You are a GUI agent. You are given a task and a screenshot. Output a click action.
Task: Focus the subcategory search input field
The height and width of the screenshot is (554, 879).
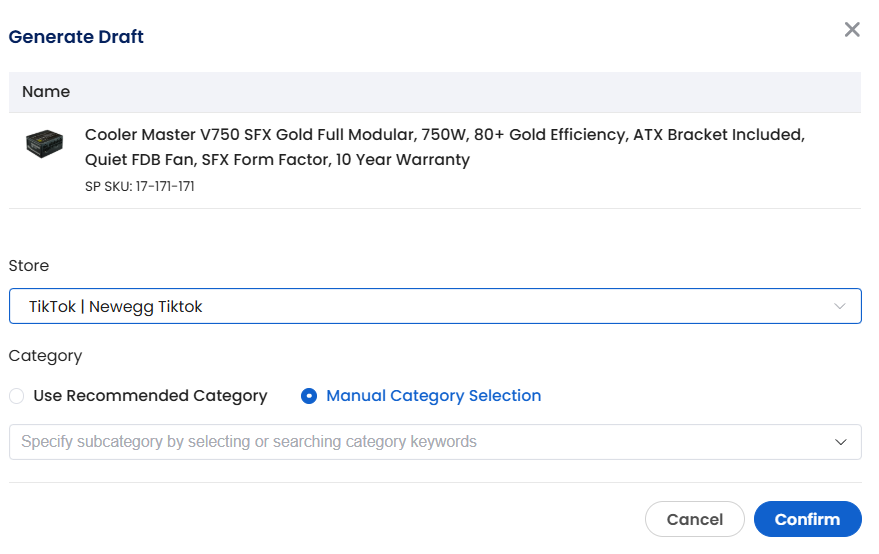click(435, 442)
